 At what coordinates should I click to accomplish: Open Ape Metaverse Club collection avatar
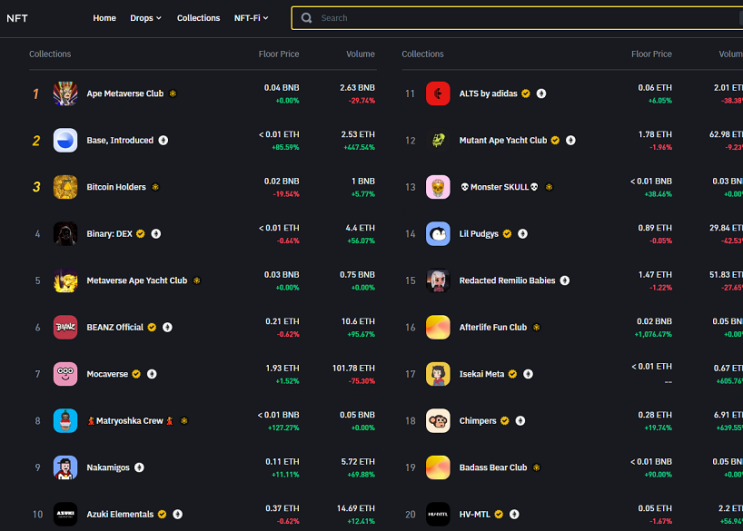coord(65,93)
